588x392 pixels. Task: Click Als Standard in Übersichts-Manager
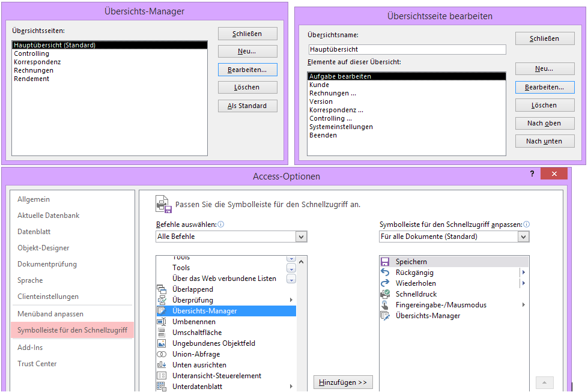(x=247, y=106)
